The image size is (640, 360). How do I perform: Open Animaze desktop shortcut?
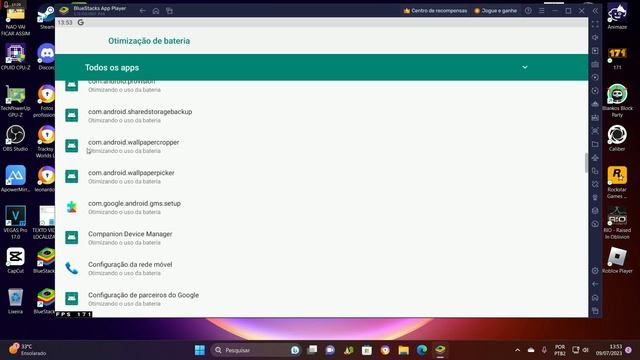click(x=617, y=16)
